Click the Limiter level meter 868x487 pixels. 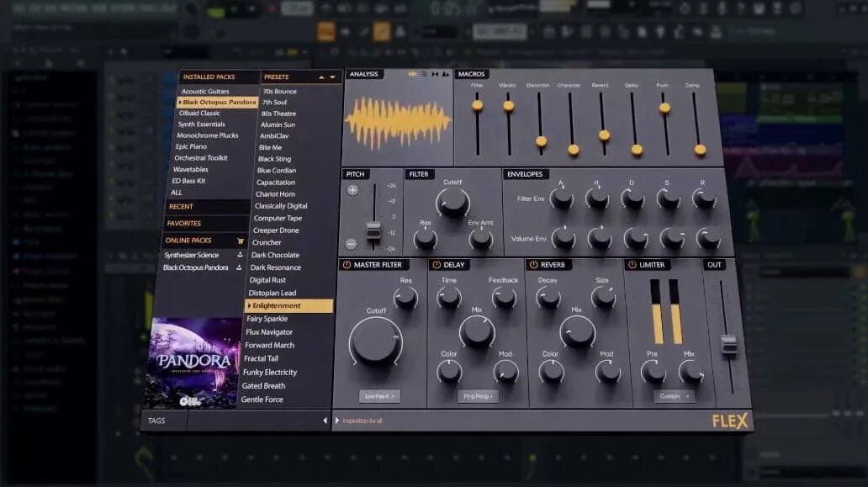pyautogui.click(x=665, y=311)
